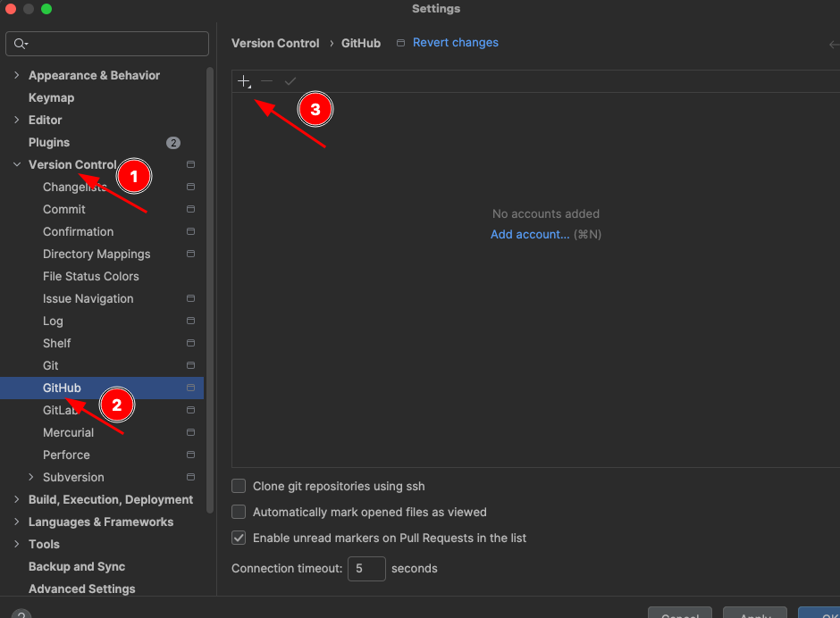Click the Plugins update count badge
Screen dimensions: 840x618
(173, 143)
